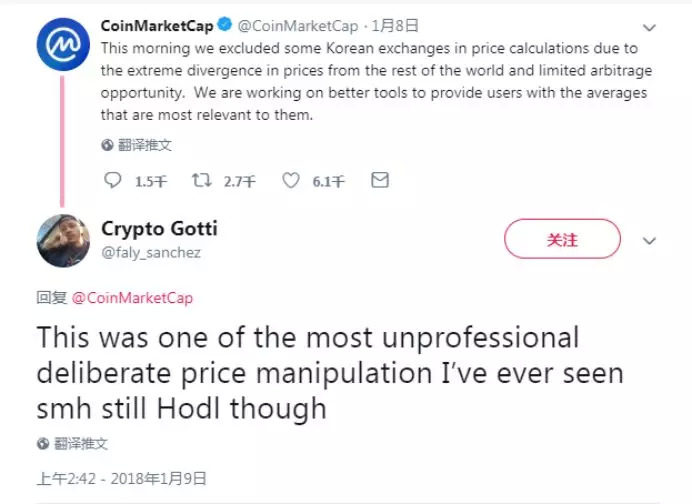Open the 1月8日 tweet date
Viewport: 692px width, 504px height.
(x=395, y=26)
